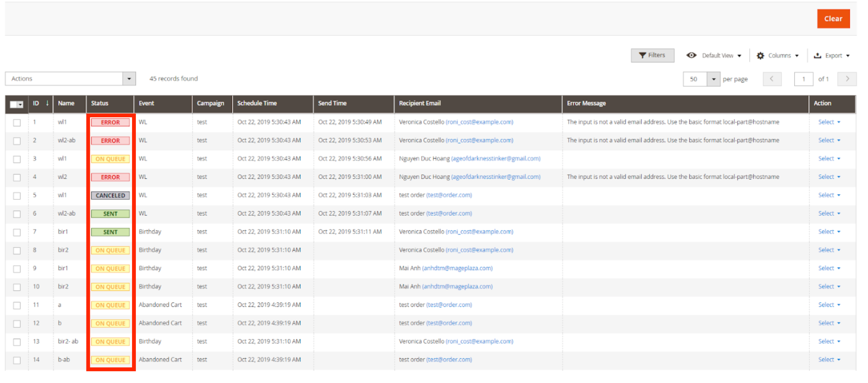Image resolution: width=868 pixels, height=383 pixels.
Task: Check the row 5 canceled email checkbox
Action: 17,196
